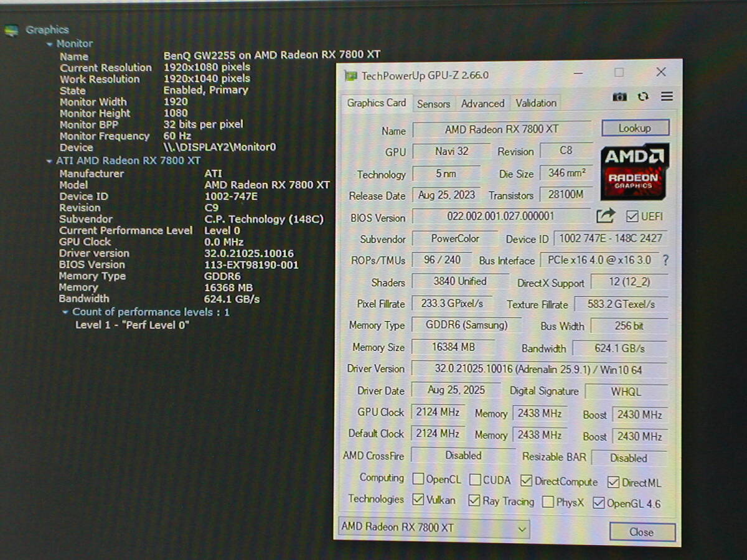747x560 pixels.
Task: Select the Monitor Frequency 60 Hz row
Action: pos(126,136)
